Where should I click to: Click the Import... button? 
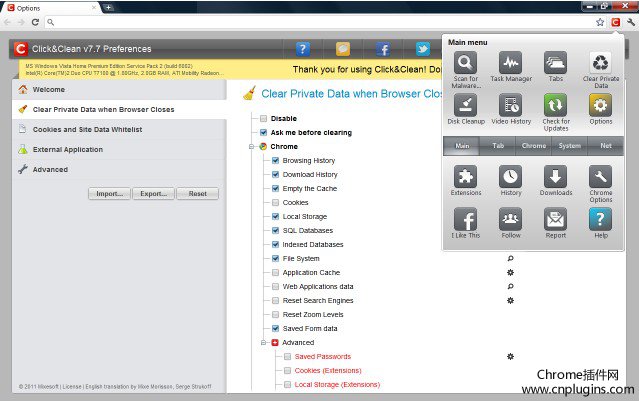(x=109, y=194)
